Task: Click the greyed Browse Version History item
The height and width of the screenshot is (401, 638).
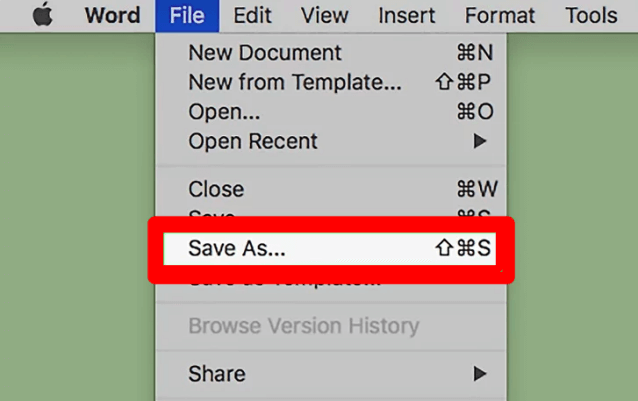Action: click(x=303, y=326)
